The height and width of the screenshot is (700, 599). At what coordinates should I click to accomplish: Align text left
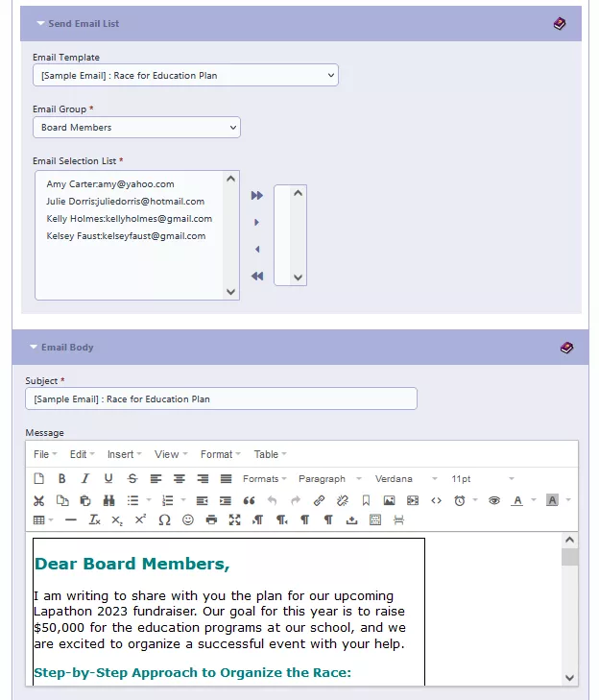tap(156, 478)
